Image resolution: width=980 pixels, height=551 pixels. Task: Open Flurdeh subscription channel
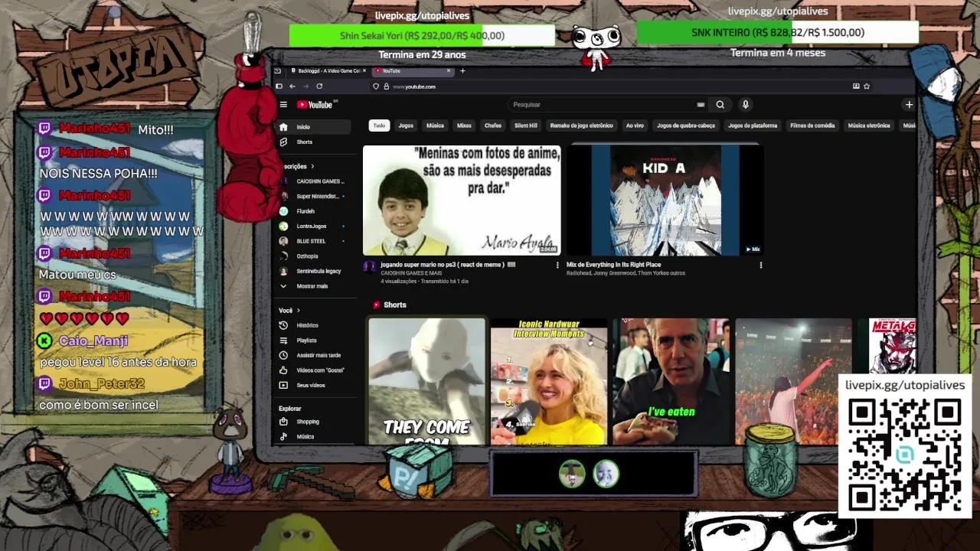(314, 211)
